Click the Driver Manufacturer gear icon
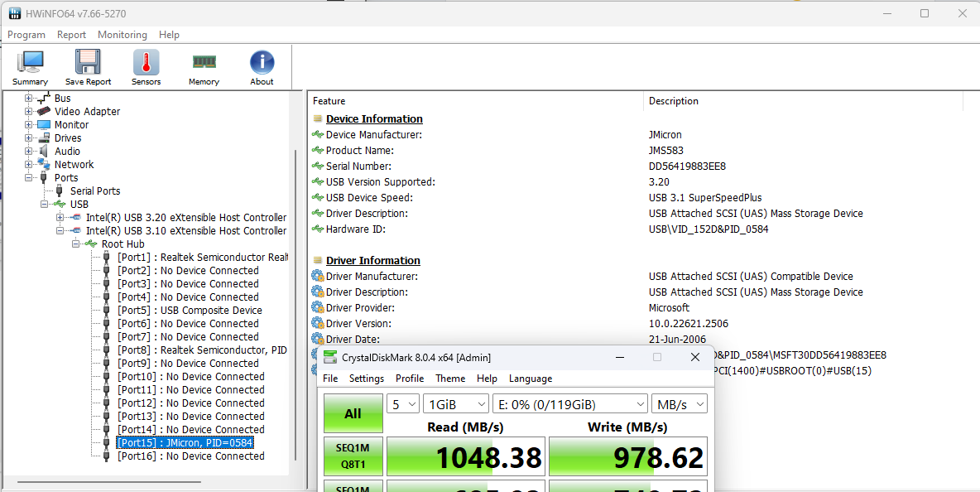This screenshot has width=980, height=492. tap(318, 276)
